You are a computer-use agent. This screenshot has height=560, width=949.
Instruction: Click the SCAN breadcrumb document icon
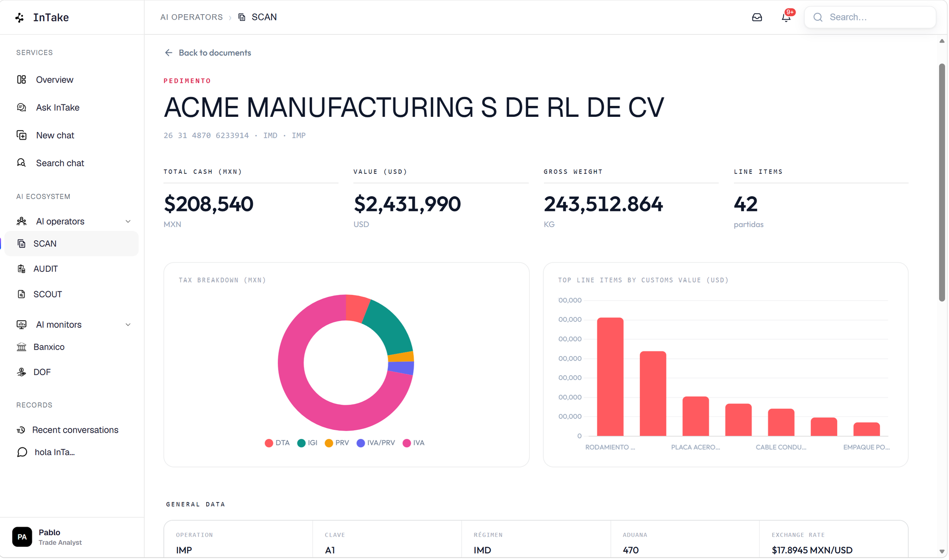[x=242, y=18]
